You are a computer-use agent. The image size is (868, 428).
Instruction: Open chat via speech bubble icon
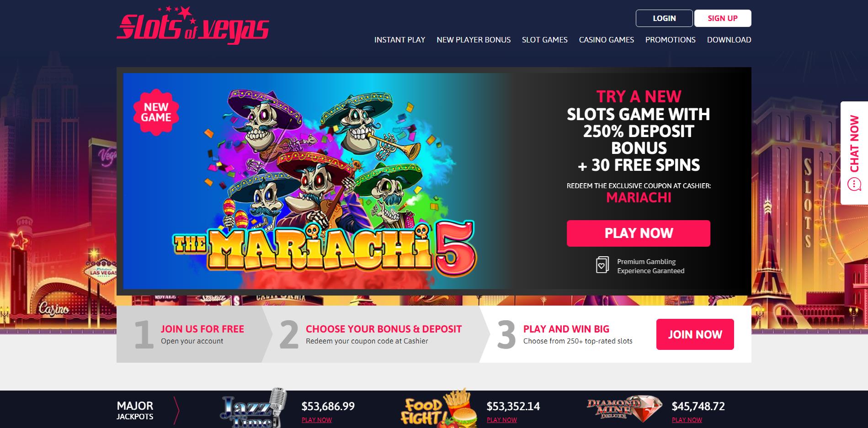coord(854,185)
